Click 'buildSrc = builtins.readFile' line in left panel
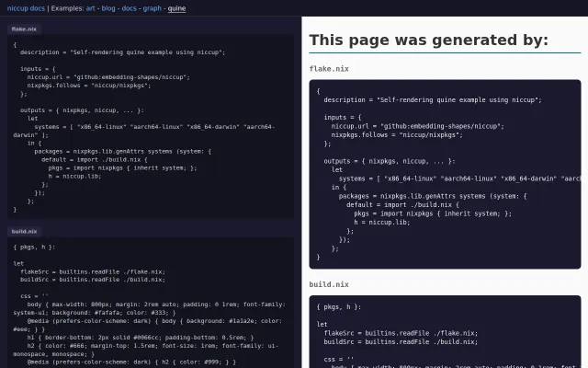Viewport: 588px width, 368px height. click(x=93, y=280)
